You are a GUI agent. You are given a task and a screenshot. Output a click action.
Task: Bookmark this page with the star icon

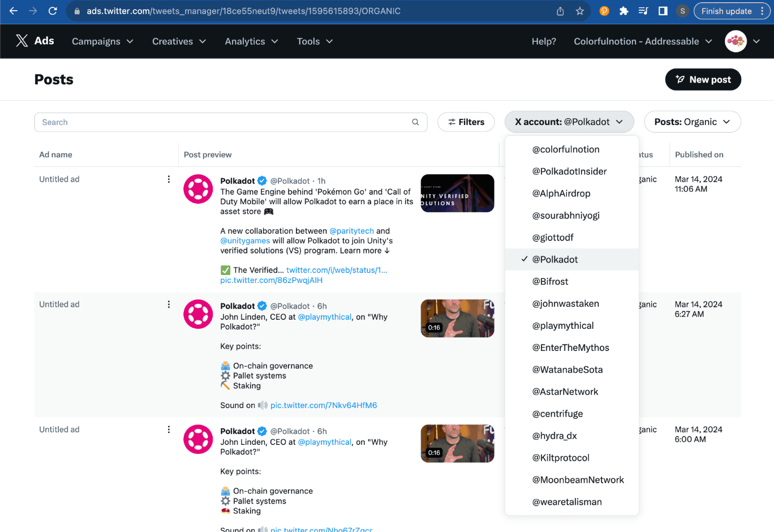pos(580,11)
